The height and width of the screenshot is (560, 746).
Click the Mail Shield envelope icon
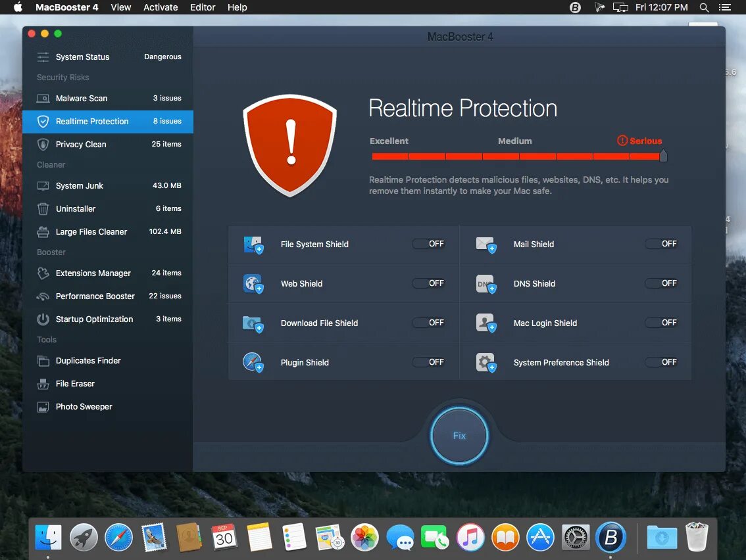coord(485,245)
